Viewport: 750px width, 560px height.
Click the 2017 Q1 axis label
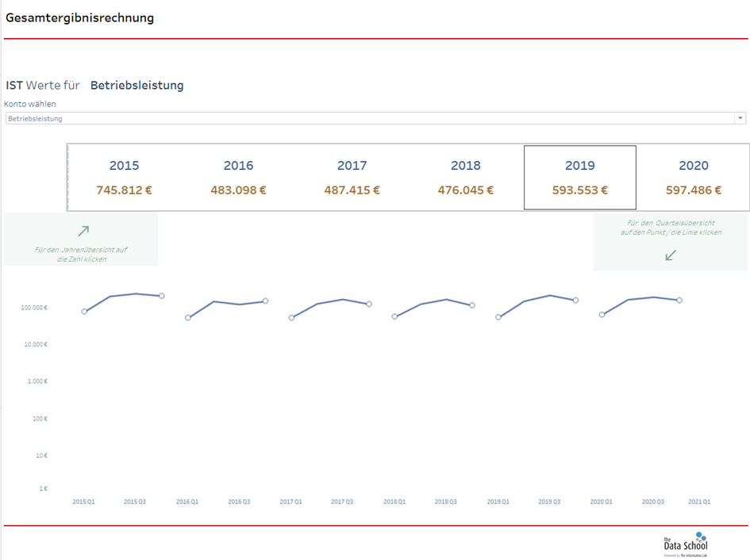click(x=290, y=501)
